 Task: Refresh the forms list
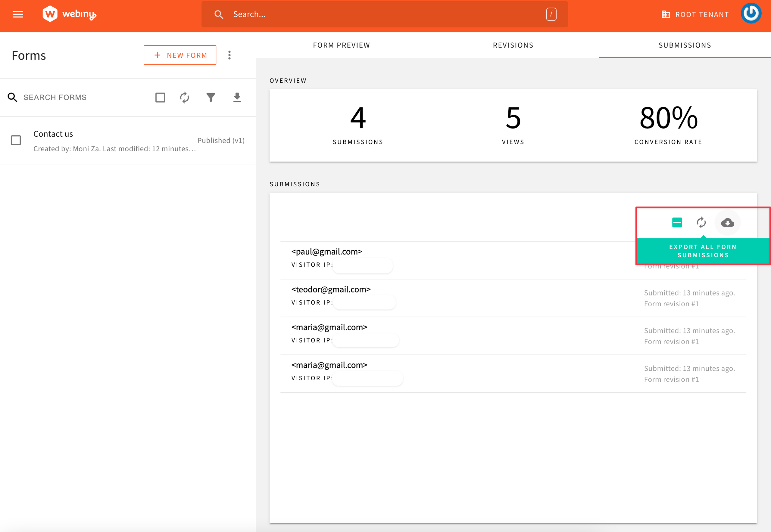[185, 97]
